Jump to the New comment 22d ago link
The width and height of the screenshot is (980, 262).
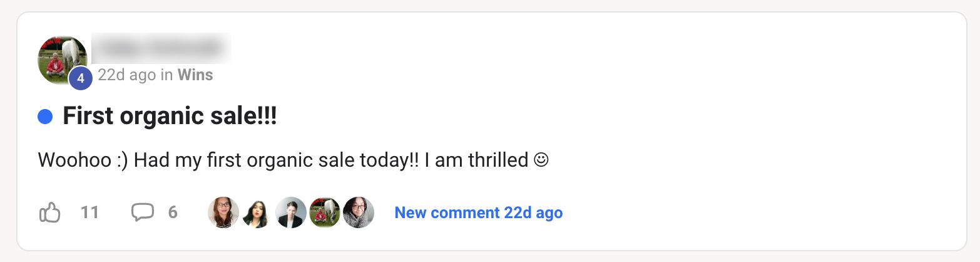tap(479, 213)
